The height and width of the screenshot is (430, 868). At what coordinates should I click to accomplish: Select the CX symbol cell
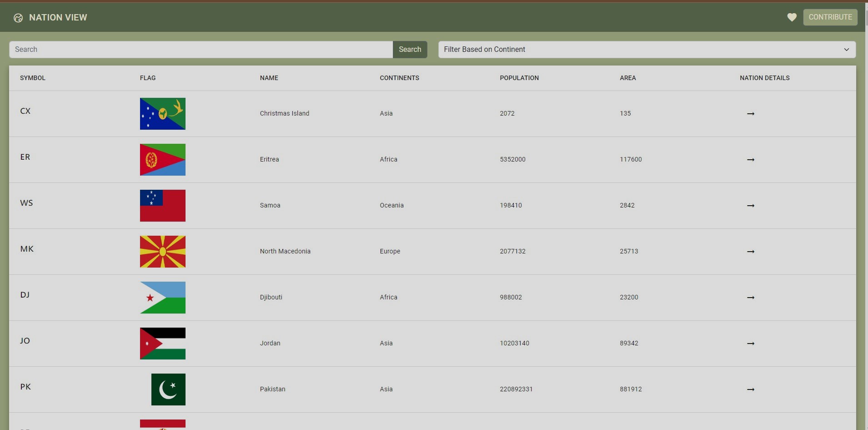[x=25, y=111]
